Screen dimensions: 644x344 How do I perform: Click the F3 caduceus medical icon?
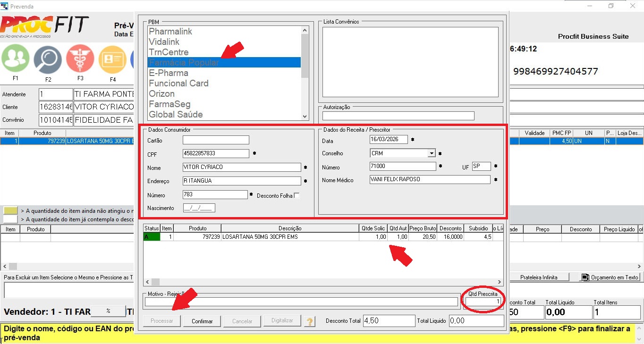[x=80, y=59]
